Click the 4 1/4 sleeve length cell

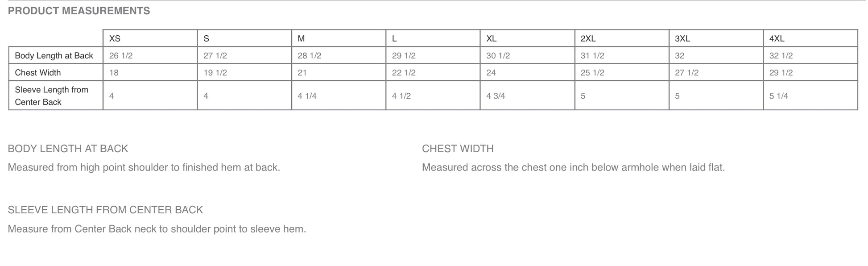(x=307, y=96)
